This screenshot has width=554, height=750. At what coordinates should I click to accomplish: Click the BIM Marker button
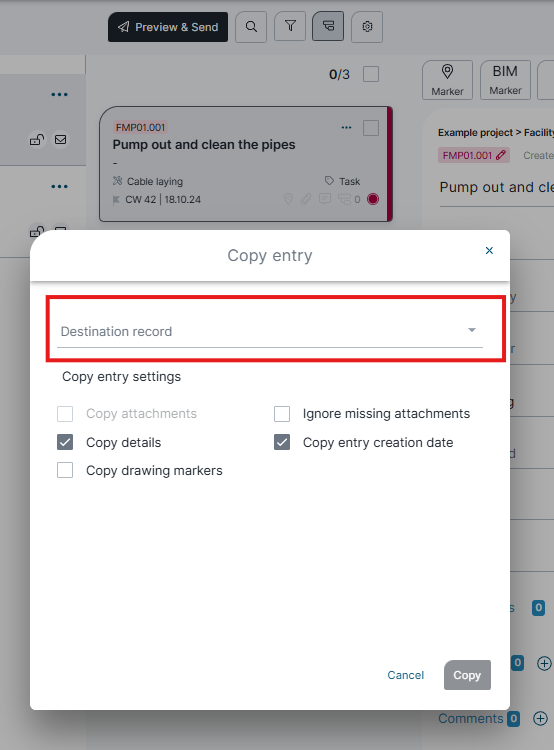[505, 80]
